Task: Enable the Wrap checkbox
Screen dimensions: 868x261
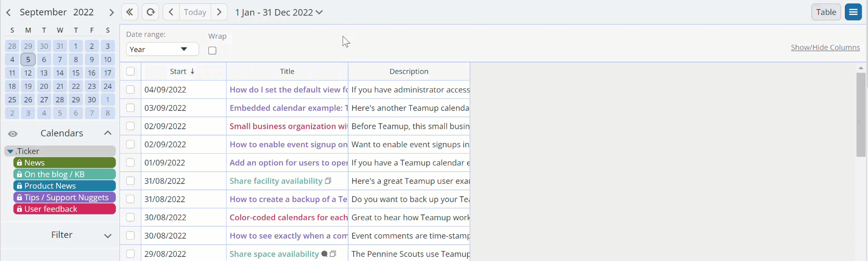Action: 212,50
